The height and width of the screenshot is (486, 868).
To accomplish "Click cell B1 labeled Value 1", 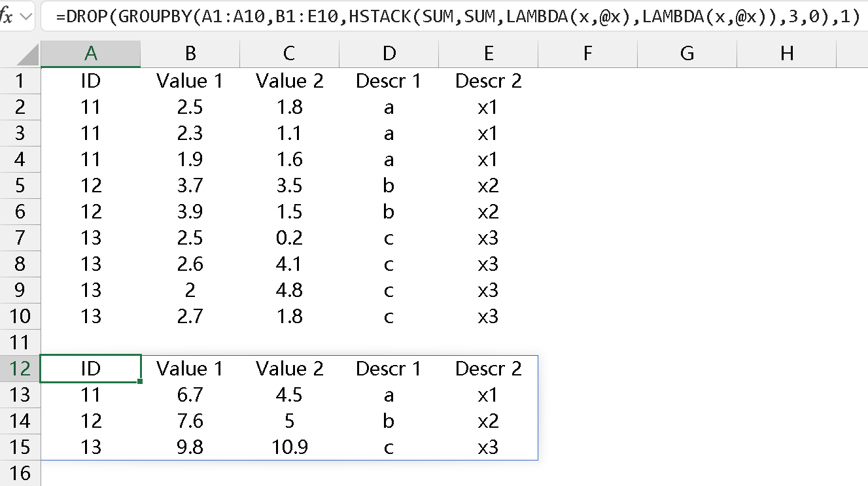I will point(190,81).
